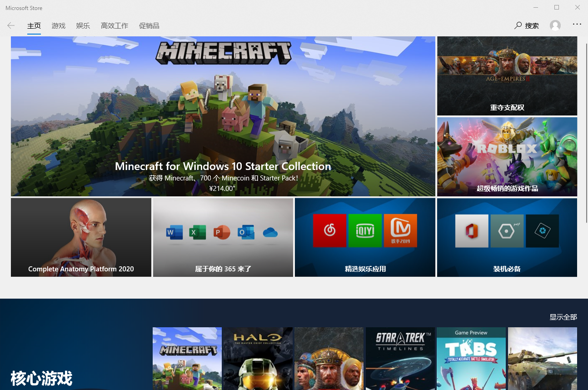This screenshot has height=390, width=588.
Task: Click the Office icon in 装机必备 tile
Action: [x=472, y=231]
